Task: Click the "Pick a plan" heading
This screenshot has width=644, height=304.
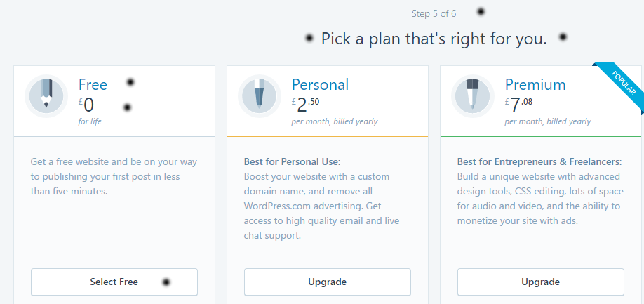Action: click(x=434, y=39)
